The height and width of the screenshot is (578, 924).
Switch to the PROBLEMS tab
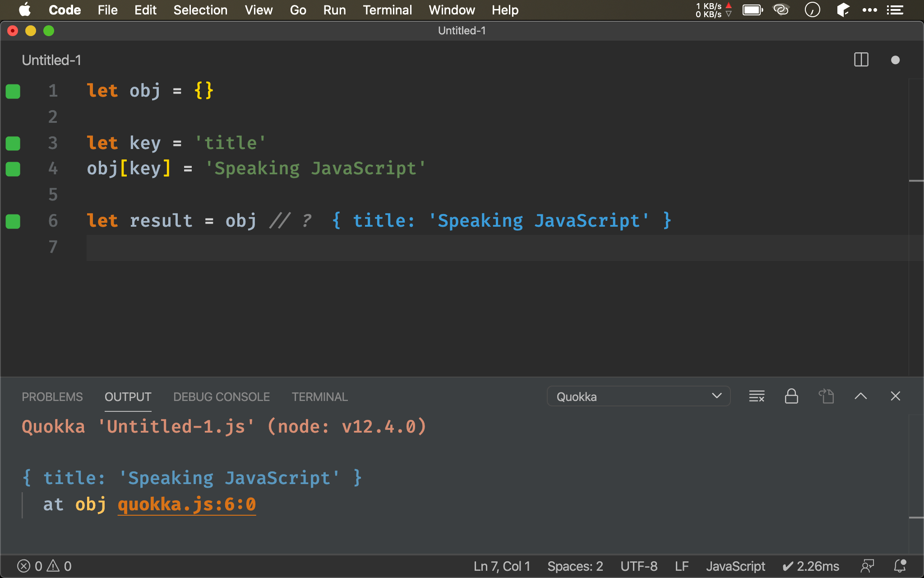pyautogui.click(x=52, y=397)
